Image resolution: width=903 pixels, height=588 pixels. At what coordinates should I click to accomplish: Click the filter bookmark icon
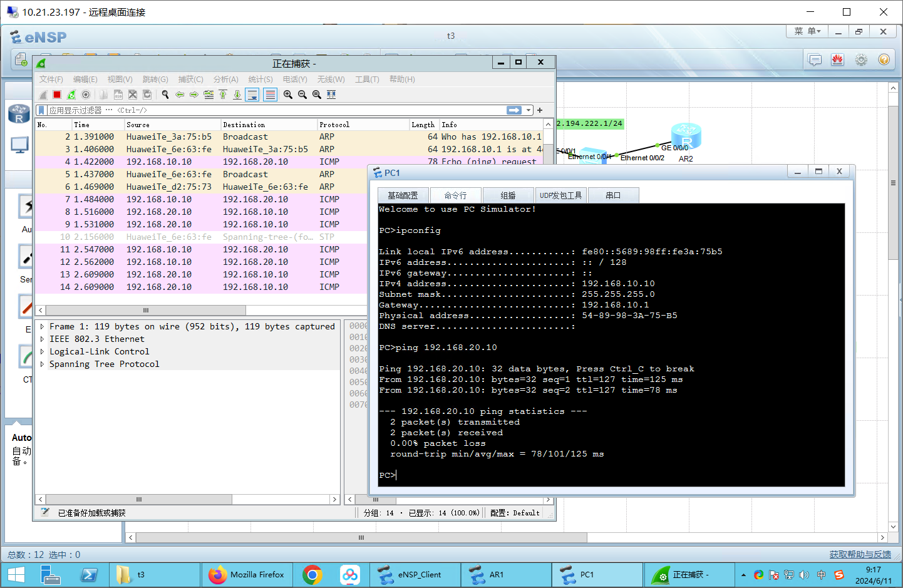pos(41,110)
